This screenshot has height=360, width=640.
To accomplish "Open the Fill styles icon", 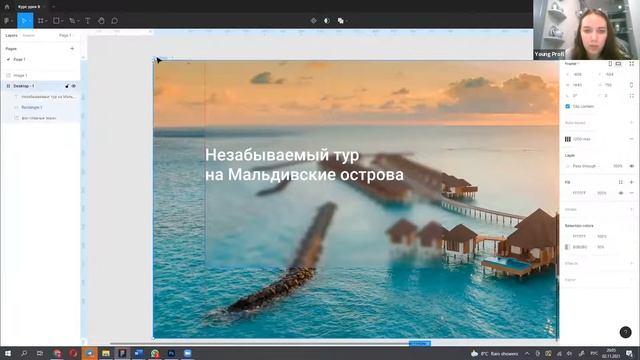I will click(x=621, y=182).
